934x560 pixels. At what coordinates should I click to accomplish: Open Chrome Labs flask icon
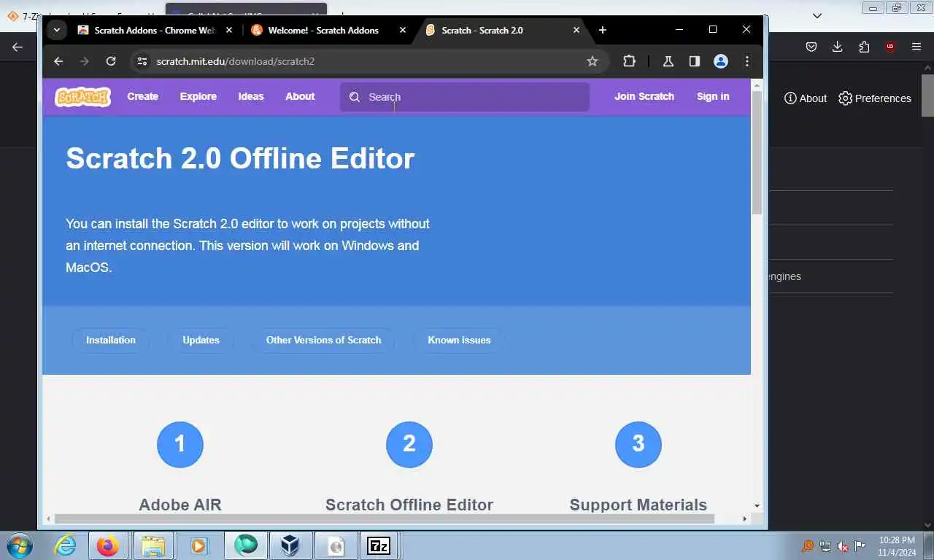[668, 61]
